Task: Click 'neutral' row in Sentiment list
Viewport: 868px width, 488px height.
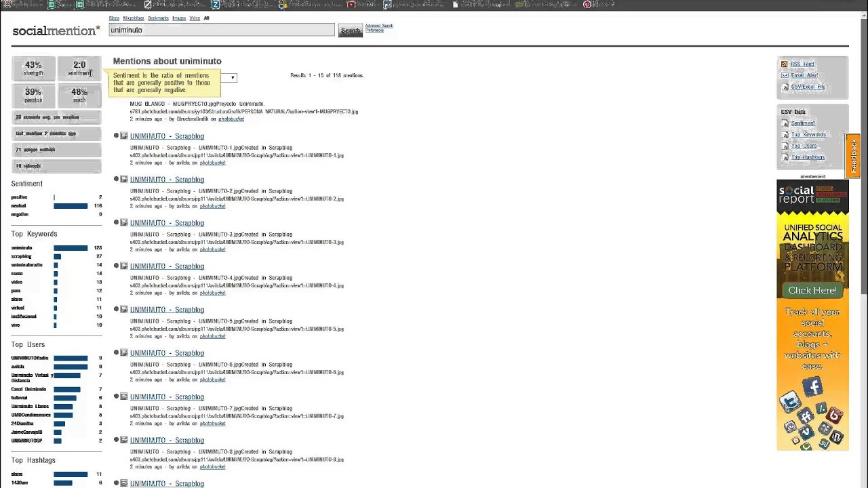Action: [56, 206]
